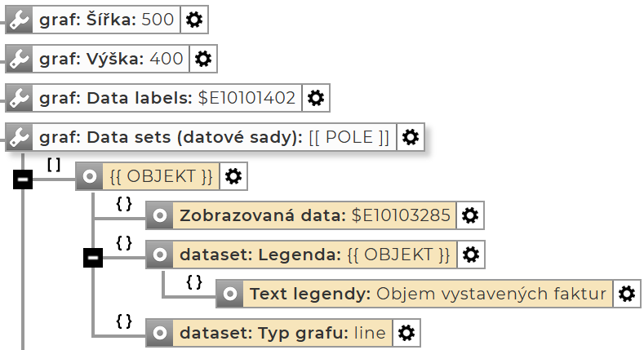The width and height of the screenshot is (644, 350).
Task: Click wrench icon on graf: Výška
Action: [19, 59]
